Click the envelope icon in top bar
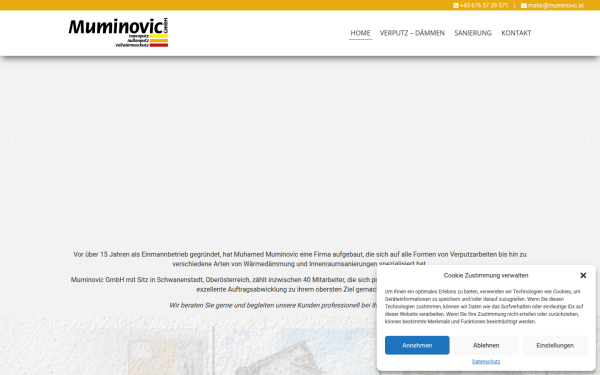Screen dimensions: 600x375 523,5
